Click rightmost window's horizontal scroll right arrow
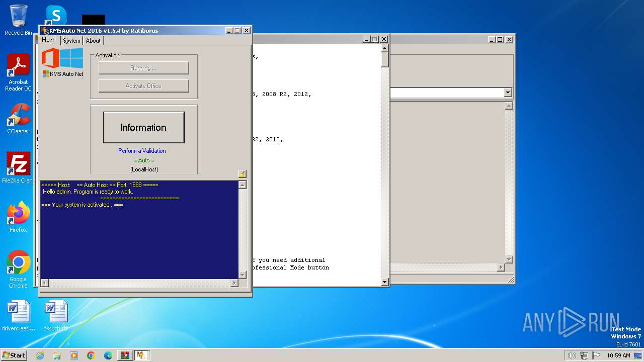The image size is (644, 362). (501, 267)
